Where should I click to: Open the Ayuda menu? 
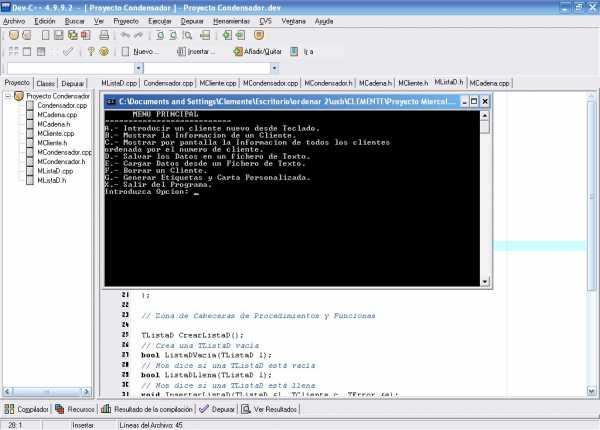[x=324, y=21]
